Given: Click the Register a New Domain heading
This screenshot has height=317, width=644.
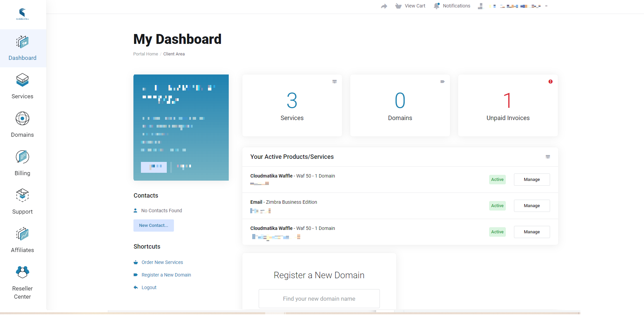Looking at the screenshot, I should pos(319,275).
